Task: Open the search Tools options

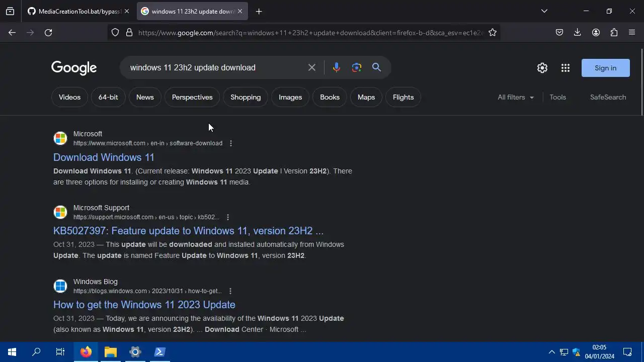Action: pos(557,97)
